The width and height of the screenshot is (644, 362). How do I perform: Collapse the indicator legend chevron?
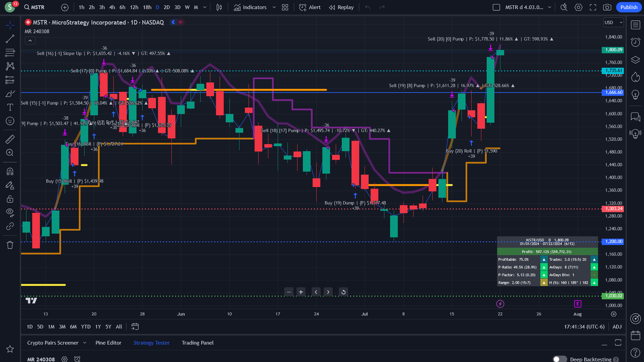coord(30,41)
